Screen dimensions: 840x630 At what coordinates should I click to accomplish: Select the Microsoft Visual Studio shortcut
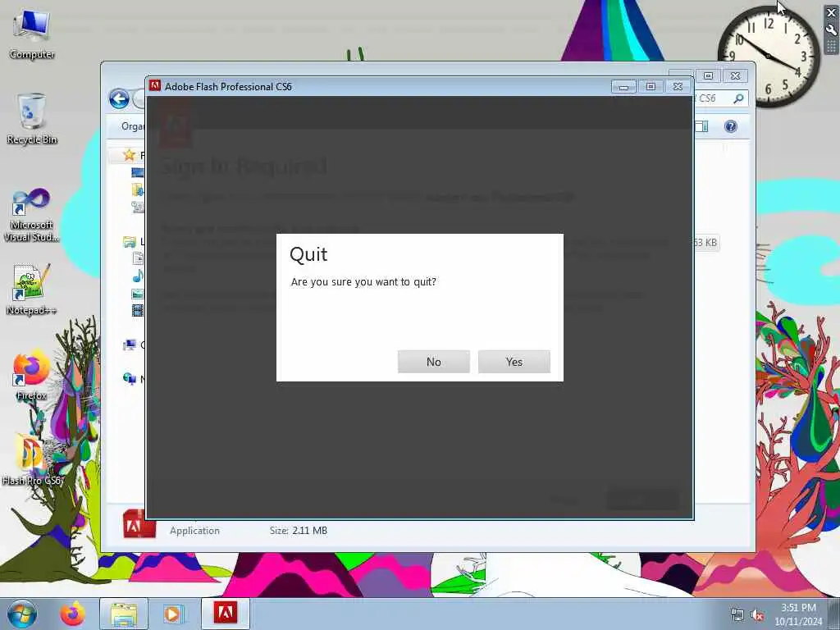[x=32, y=214]
